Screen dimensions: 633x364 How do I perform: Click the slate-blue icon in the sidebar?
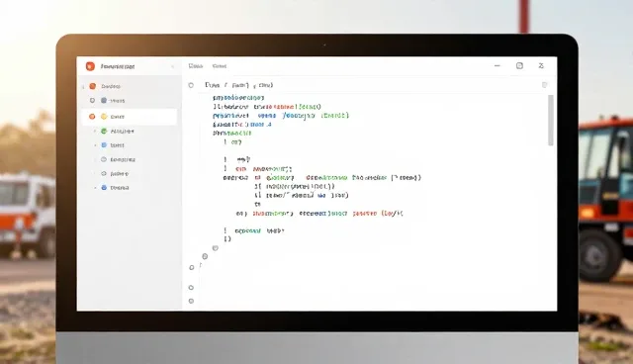coord(104,100)
